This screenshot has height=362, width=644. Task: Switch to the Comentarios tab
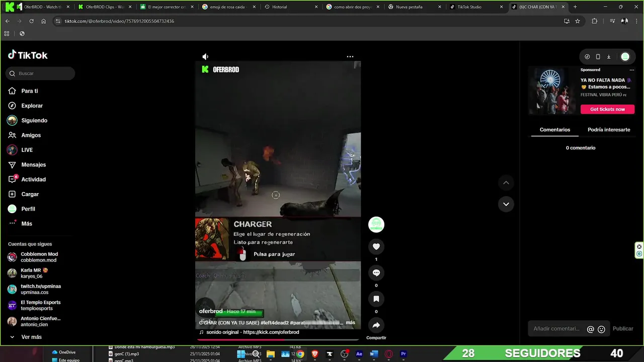(555, 130)
